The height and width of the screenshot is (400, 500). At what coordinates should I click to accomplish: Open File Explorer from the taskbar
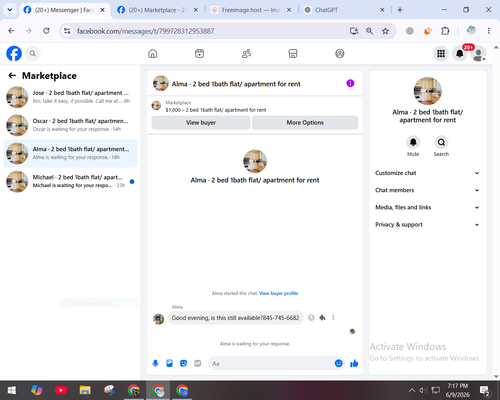click(85, 390)
